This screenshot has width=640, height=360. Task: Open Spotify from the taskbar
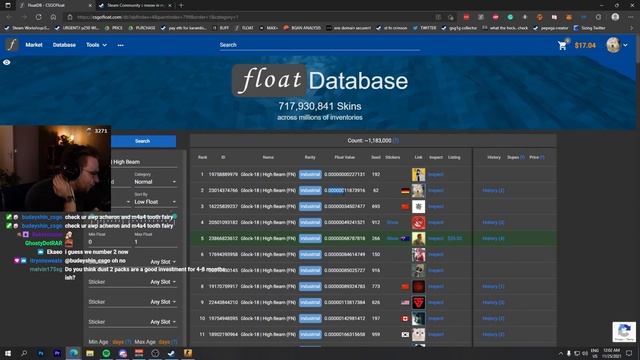point(107,353)
